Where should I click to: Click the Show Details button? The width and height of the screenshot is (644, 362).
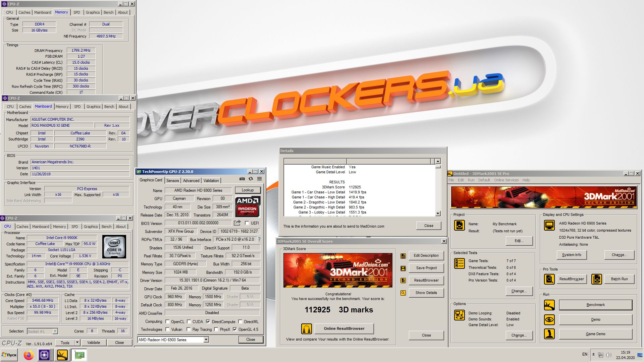click(x=426, y=293)
